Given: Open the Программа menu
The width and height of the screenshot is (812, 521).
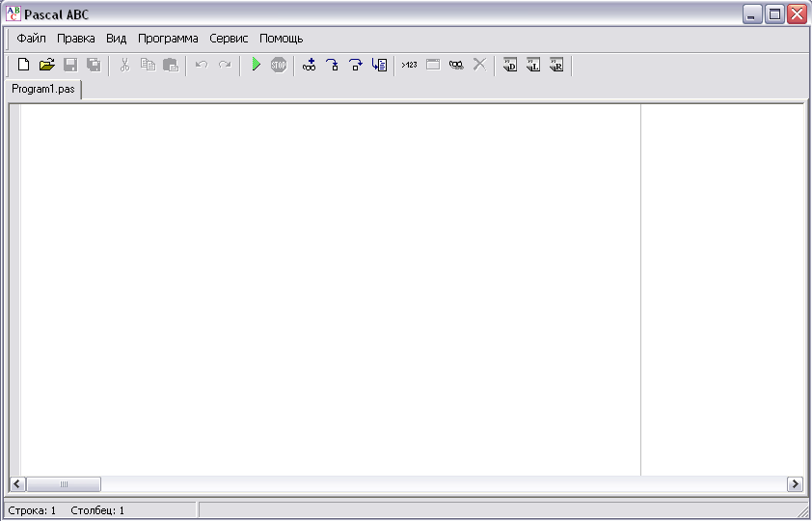Looking at the screenshot, I should [168, 39].
